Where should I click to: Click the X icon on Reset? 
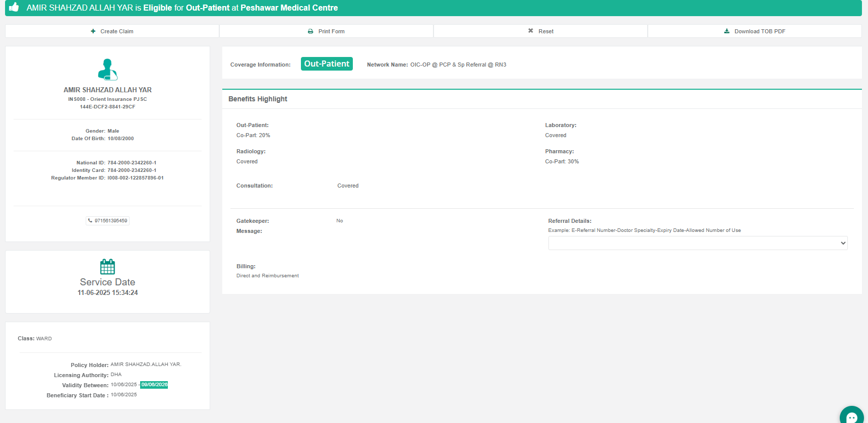(x=530, y=31)
